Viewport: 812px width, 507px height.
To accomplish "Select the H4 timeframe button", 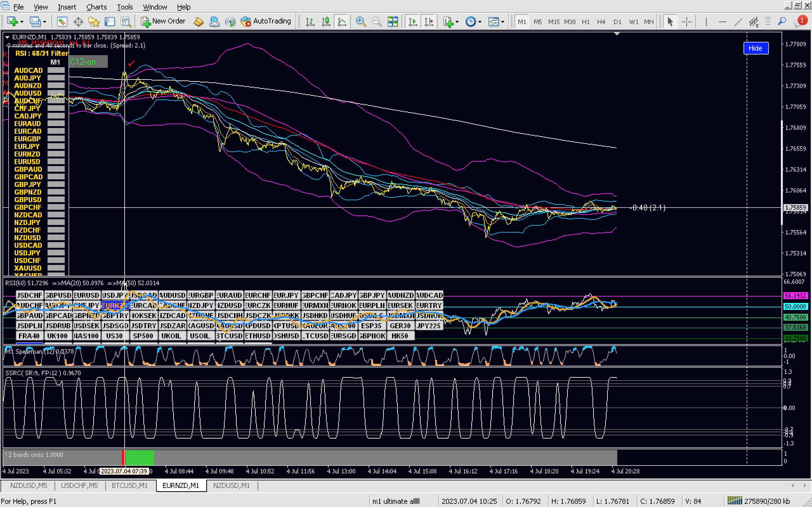I will [601, 22].
